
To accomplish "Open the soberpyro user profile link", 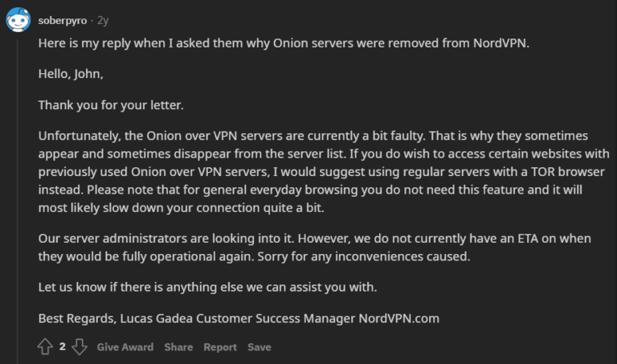I will 62,18.
